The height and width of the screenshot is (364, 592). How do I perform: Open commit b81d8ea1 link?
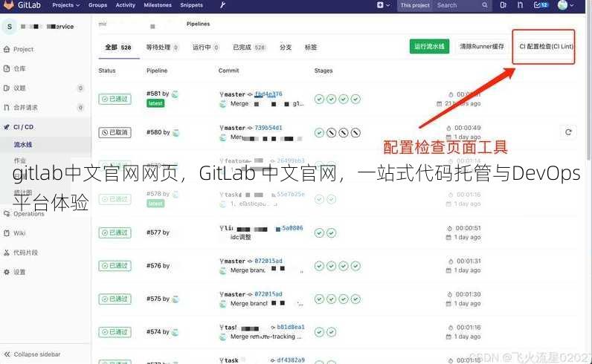(x=290, y=327)
